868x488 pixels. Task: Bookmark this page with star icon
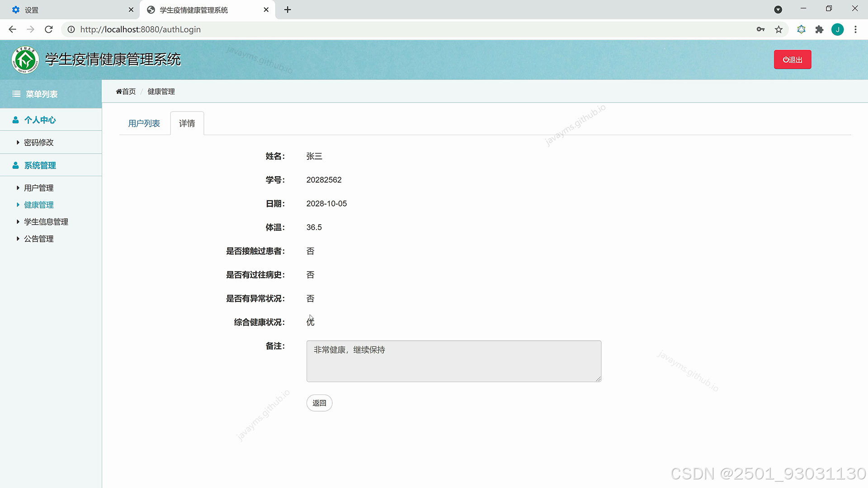[778, 29]
